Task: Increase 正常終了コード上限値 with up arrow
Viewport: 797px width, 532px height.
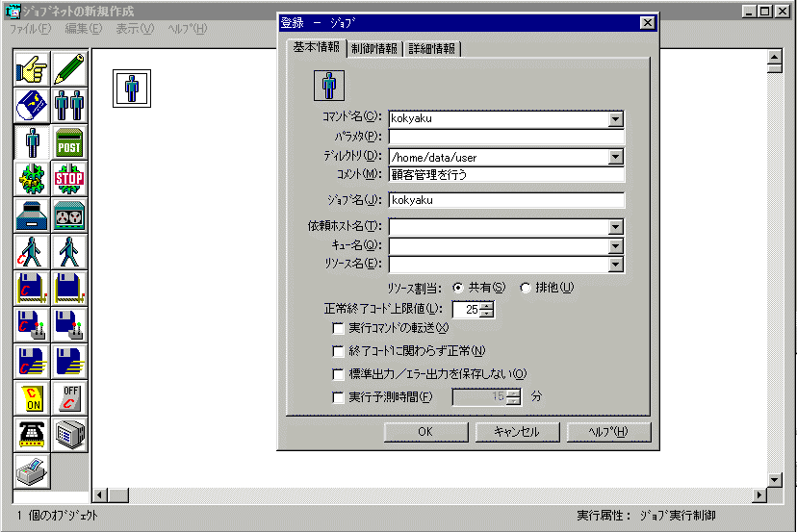Action: click(x=486, y=305)
